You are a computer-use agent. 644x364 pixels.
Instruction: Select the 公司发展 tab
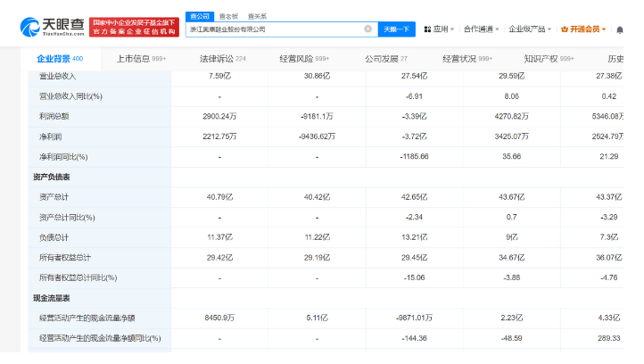pos(385,58)
